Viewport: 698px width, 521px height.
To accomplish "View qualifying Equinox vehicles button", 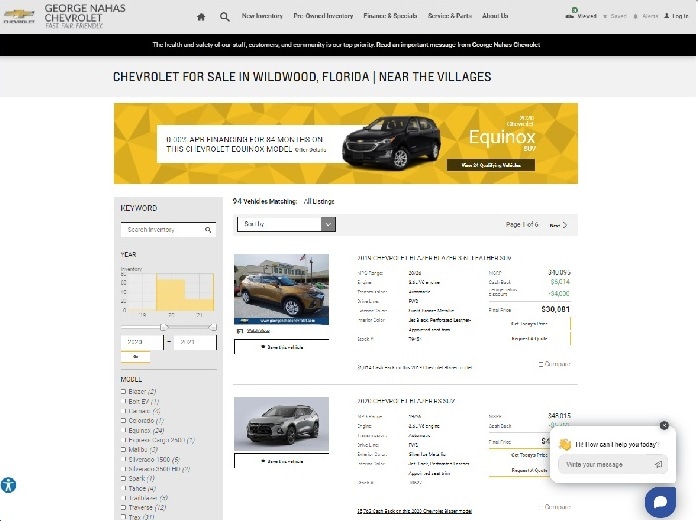I will (491, 165).
